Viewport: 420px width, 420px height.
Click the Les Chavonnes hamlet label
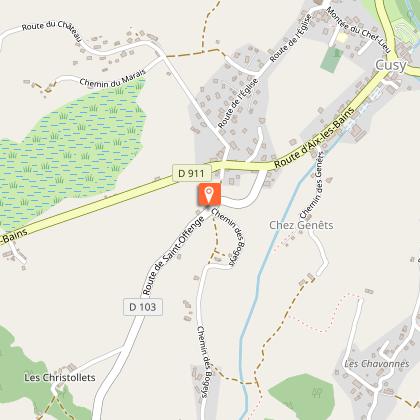377,364
